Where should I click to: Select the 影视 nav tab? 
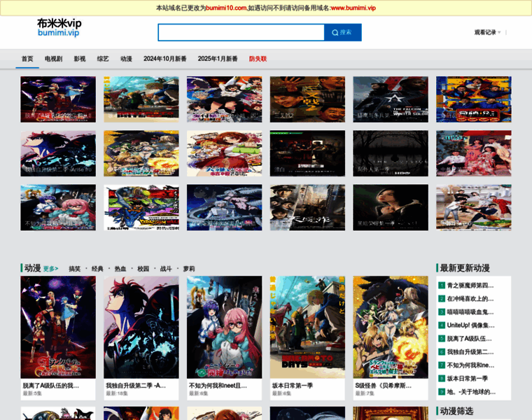[x=80, y=59]
